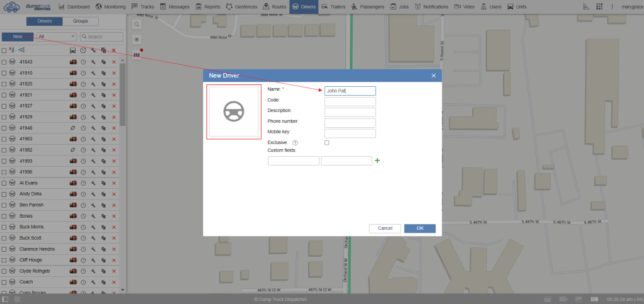
Task: Switch to the Groups tab
Action: [80, 21]
